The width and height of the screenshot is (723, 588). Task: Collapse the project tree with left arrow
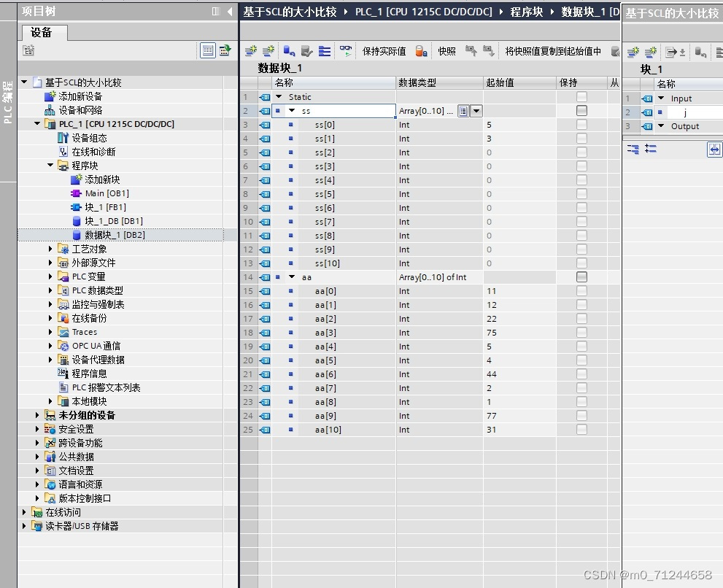pos(230,11)
